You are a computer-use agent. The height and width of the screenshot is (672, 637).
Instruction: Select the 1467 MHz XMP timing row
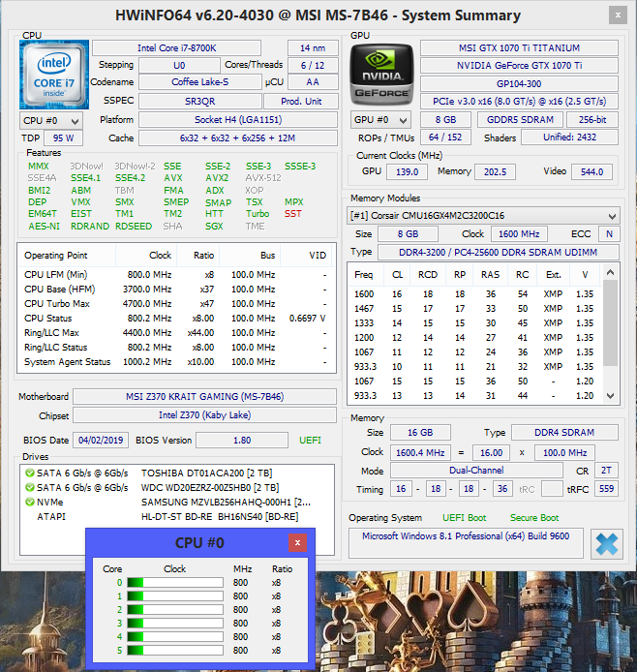point(475,309)
